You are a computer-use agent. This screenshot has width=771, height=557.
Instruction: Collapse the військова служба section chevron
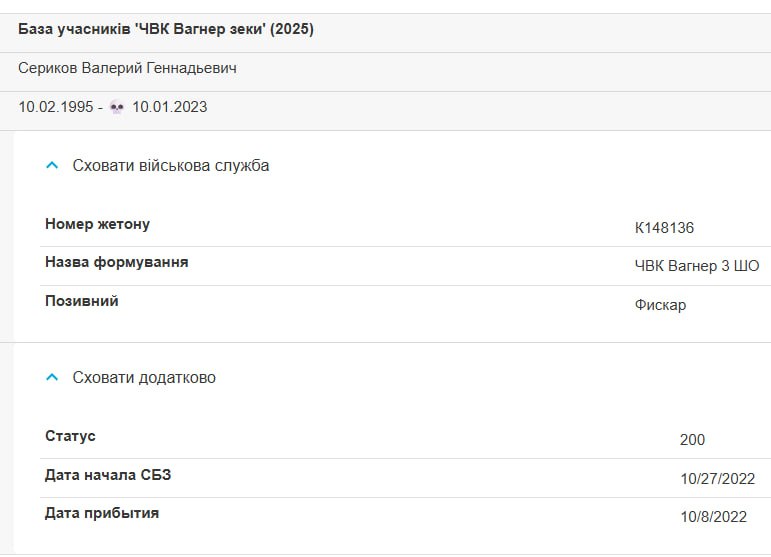(52, 166)
